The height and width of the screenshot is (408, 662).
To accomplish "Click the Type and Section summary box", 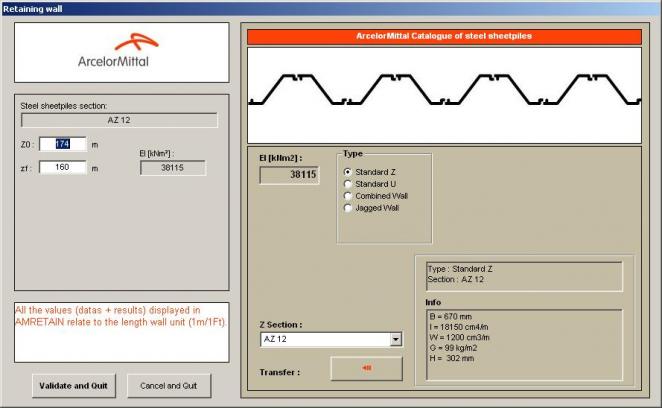I will pyautogui.click(x=520, y=274).
